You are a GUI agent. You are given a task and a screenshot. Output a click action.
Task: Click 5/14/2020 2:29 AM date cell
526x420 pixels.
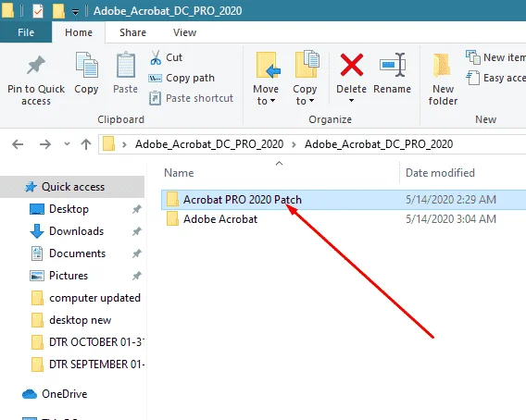[x=451, y=200]
